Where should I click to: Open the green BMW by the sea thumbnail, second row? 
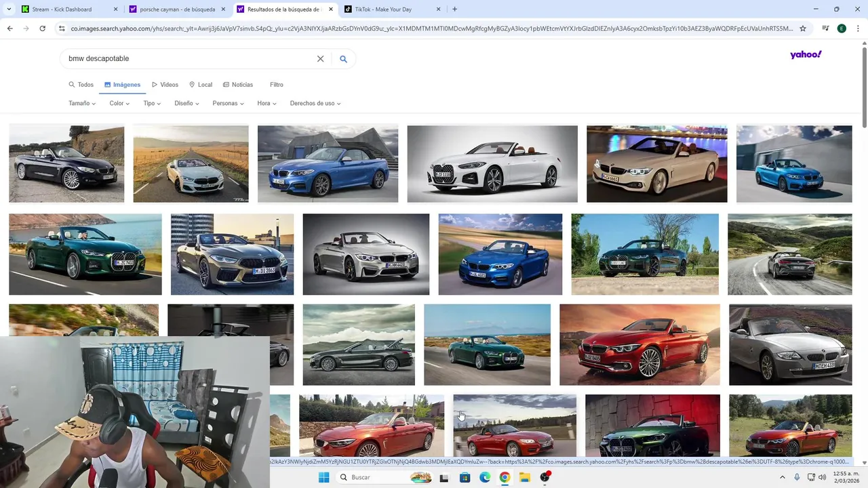pyautogui.click(x=85, y=254)
